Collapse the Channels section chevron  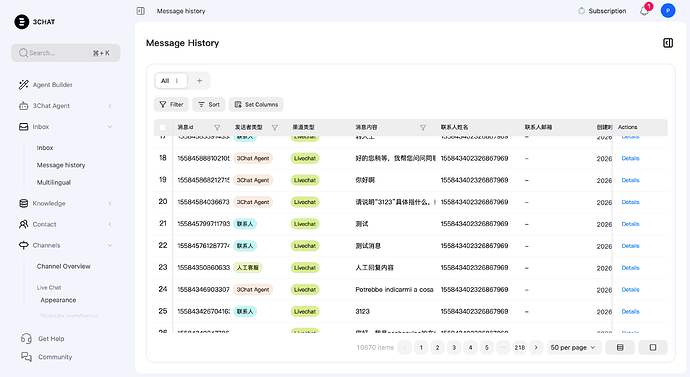coord(110,245)
